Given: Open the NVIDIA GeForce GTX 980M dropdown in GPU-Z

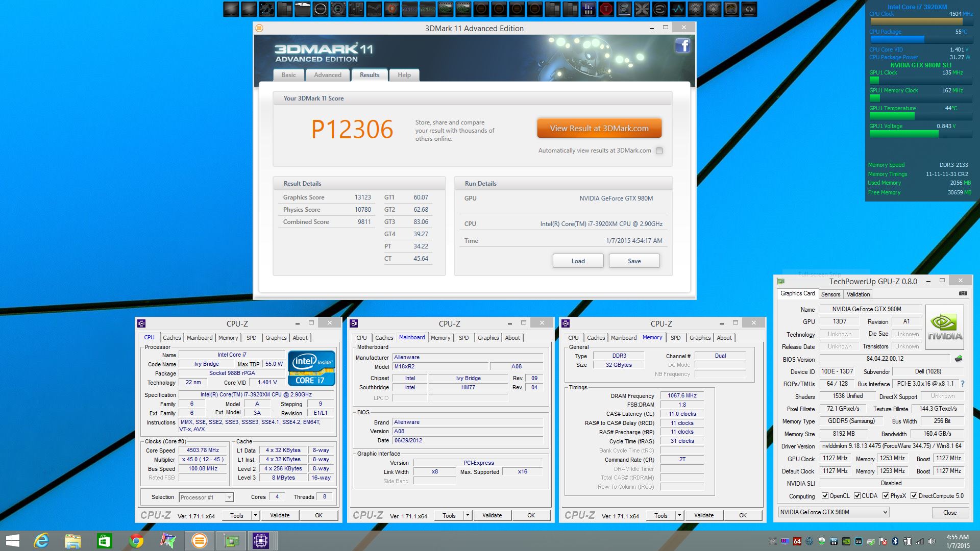Looking at the screenshot, I should pyautogui.click(x=834, y=512).
